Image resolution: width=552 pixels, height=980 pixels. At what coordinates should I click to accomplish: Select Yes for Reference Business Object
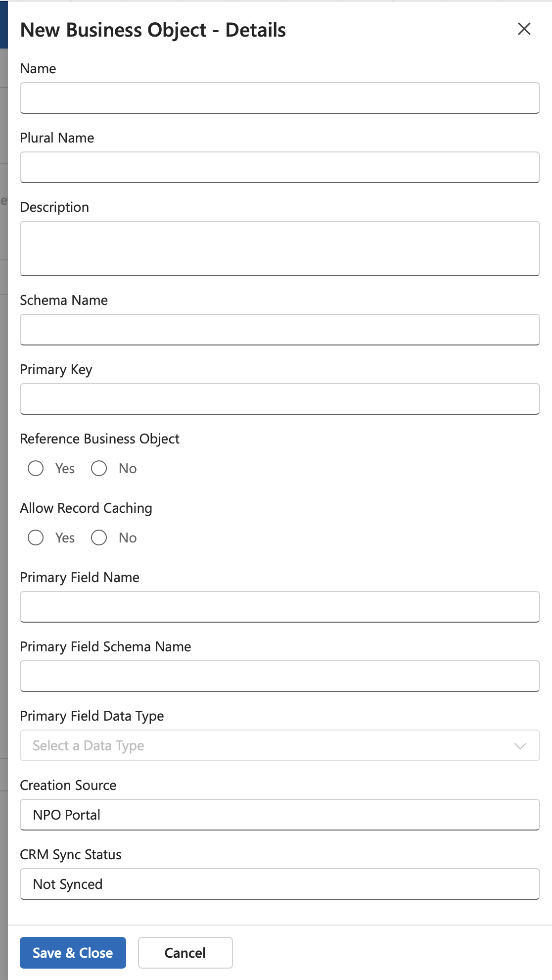(x=36, y=468)
